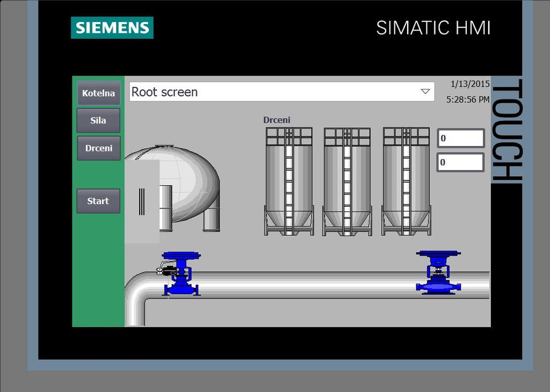Click the gray bar indicator panel with vertical lines
The width and height of the screenshot is (550, 392).
tap(142, 201)
